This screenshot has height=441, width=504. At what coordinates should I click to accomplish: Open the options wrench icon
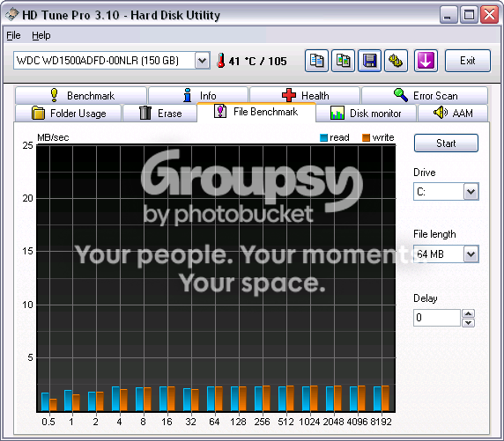pos(396,61)
